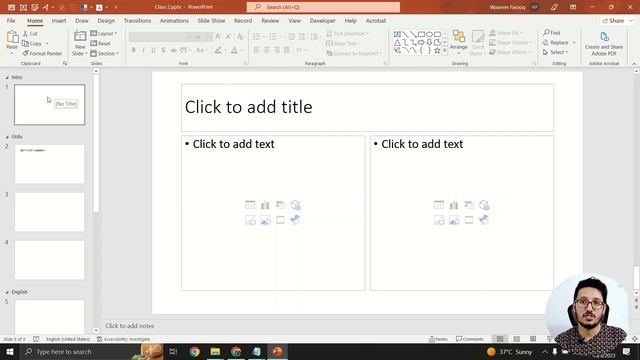Open the Clipboard pane dialog launcher

[x=65, y=64]
